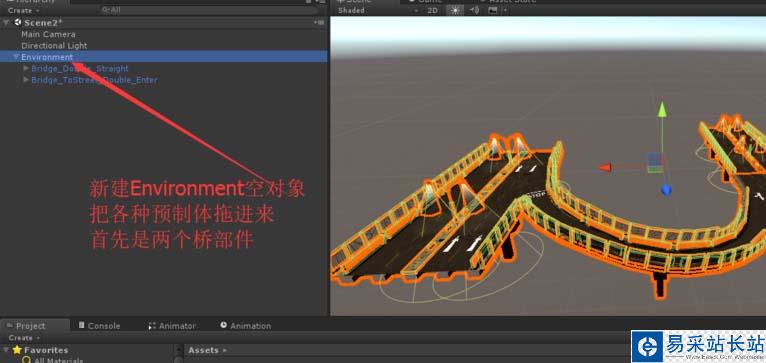Expand Bridge_ToStreet_Double_Enter triangle
This screenshot has height=363, width=766.
pos(26,80)
